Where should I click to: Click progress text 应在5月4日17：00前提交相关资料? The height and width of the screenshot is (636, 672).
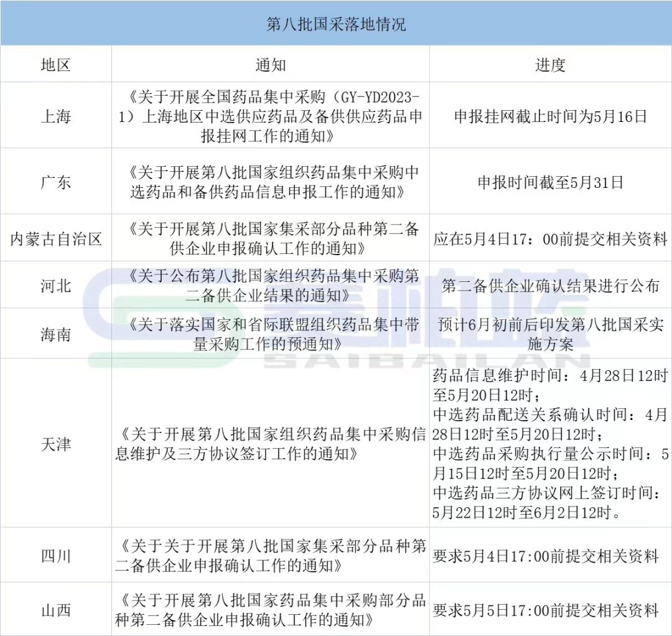(550, 239)
